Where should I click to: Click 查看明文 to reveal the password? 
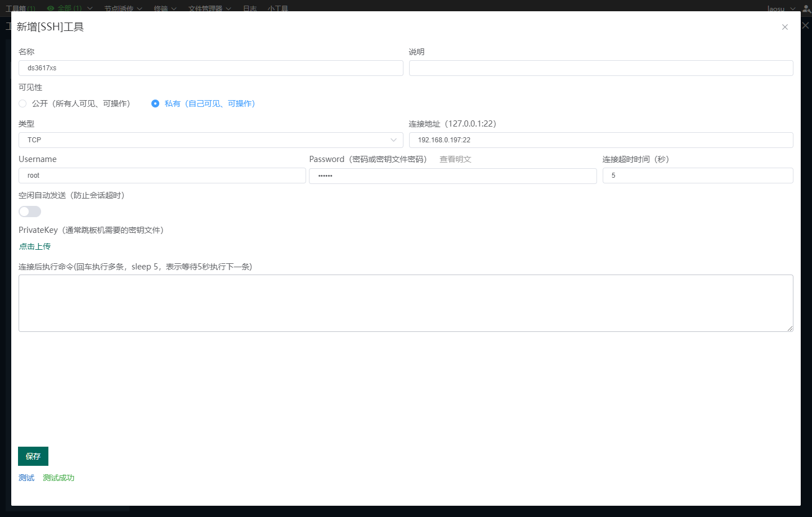pos(455,159)
